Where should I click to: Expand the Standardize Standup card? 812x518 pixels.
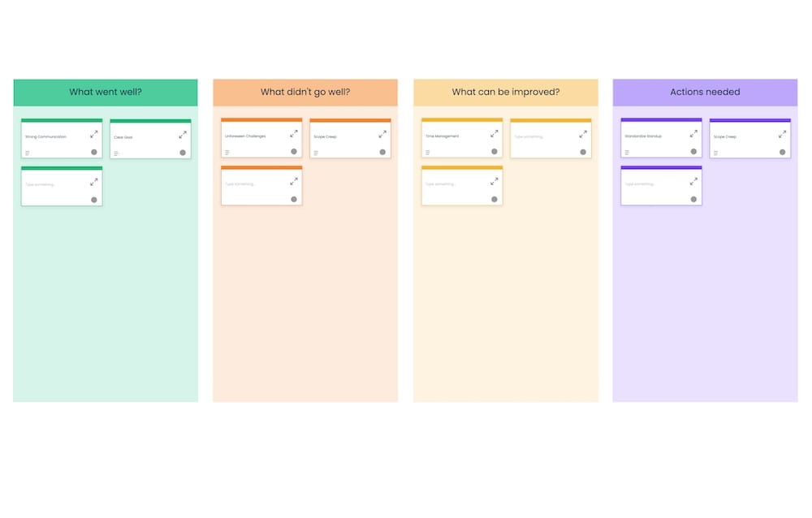[x=694, y=135]
